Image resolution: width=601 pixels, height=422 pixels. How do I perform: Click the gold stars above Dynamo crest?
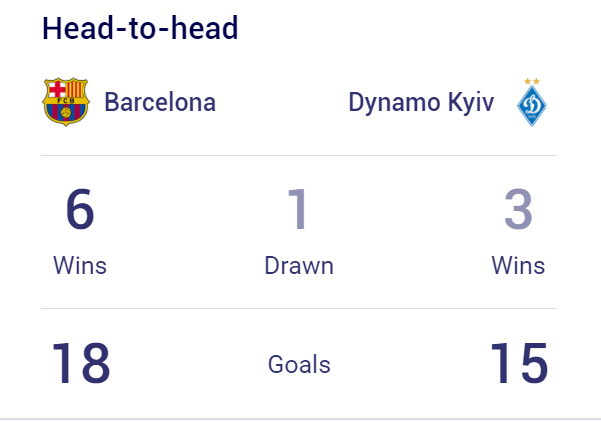(x=532, y=81)
